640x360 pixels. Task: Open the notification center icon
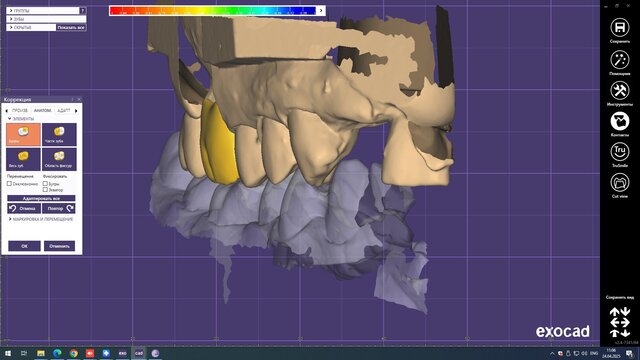(629, 353)
